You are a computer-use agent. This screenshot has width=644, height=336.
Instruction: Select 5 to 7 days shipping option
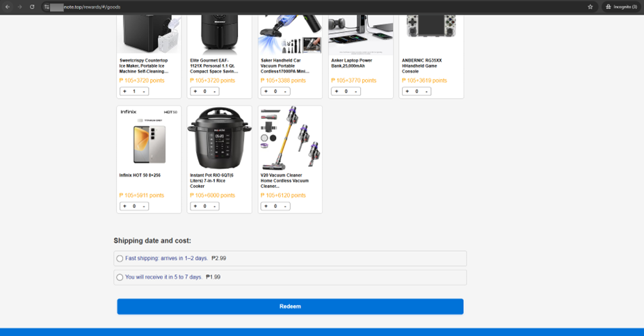pos(120,278)
